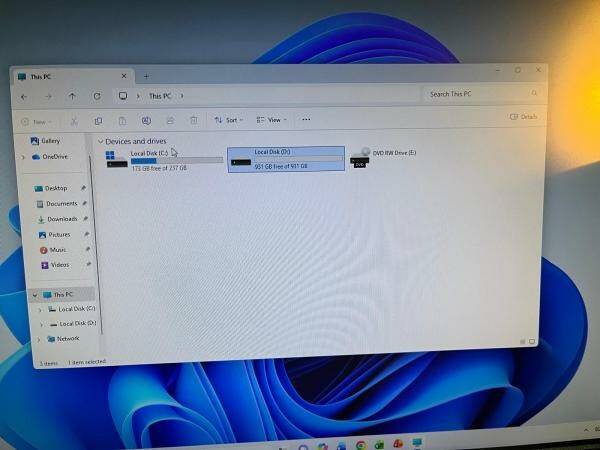This screenshot has width=600, height=450.
Task: Click the Share icon in toolbar
Action: (170, 121)
